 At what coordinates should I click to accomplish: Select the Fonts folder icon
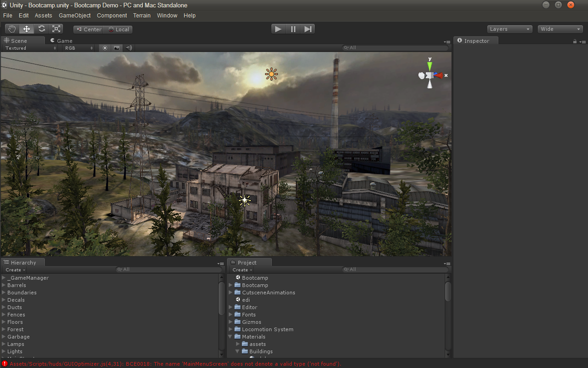(237, 315)
